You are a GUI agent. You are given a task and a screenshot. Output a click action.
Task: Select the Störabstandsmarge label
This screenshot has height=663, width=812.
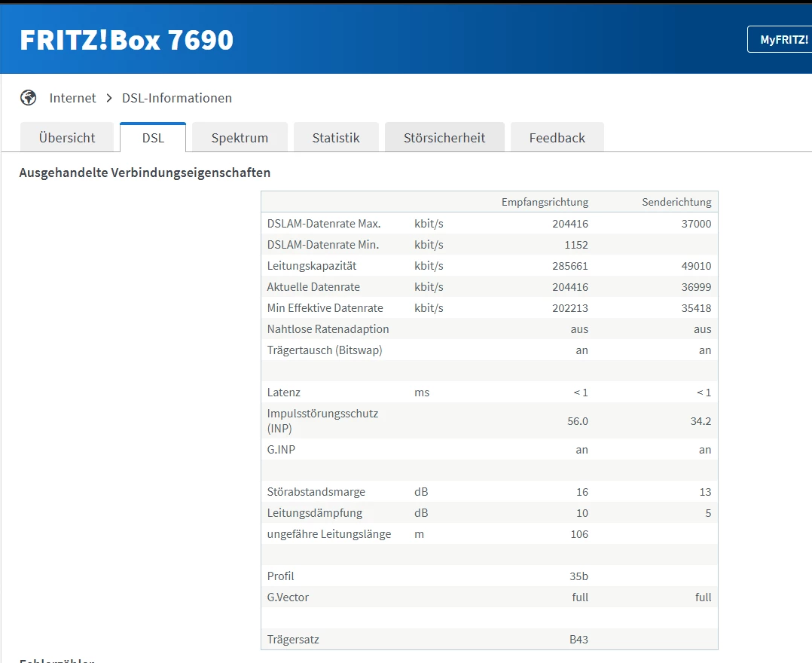click(316, 492)
